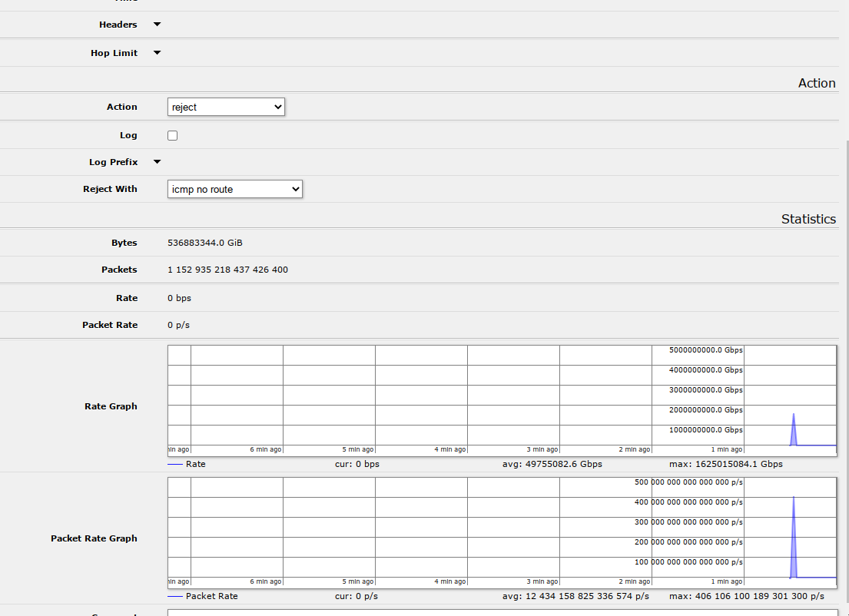Click the Packet Rate legend label

(x=212, y=596)
